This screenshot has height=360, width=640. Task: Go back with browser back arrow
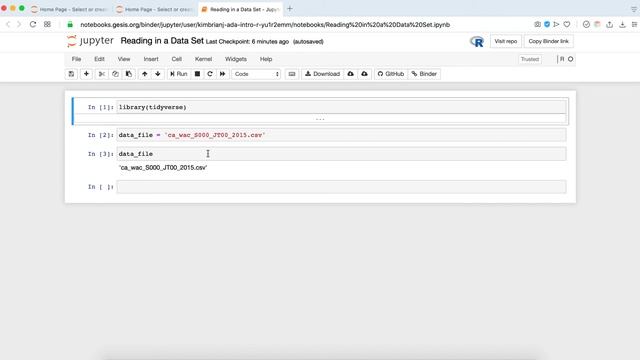(x=8, y=24)
